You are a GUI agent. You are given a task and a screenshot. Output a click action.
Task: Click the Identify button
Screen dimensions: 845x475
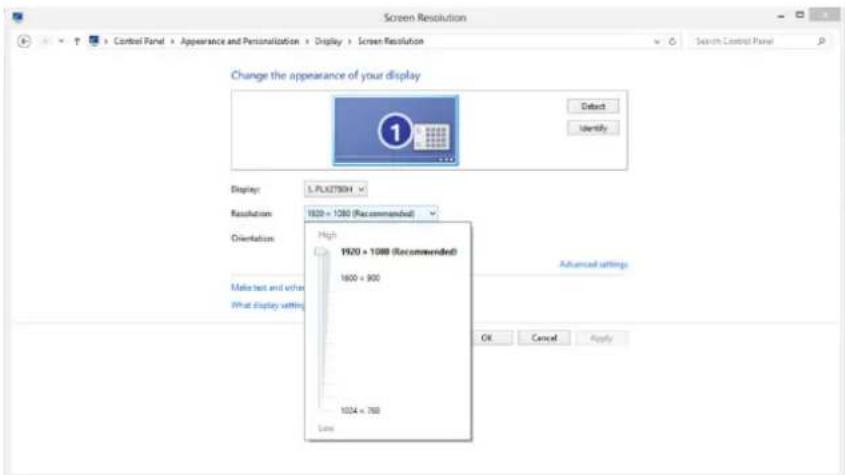[x=593, y=128]
